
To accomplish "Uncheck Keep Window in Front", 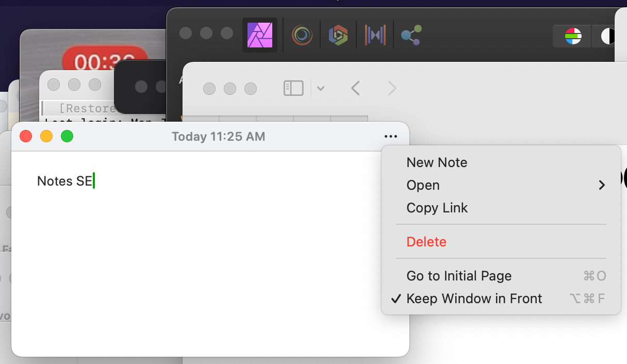I will click(501, 299).
